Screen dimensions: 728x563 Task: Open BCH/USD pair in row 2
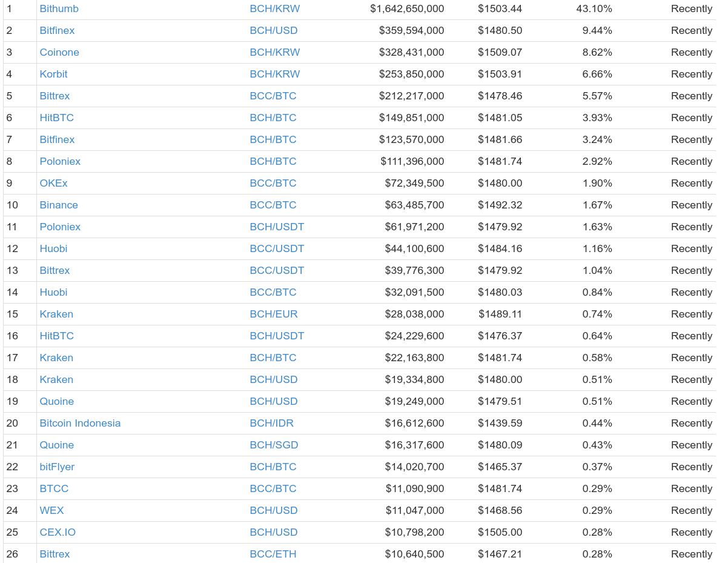click(273, 30)
